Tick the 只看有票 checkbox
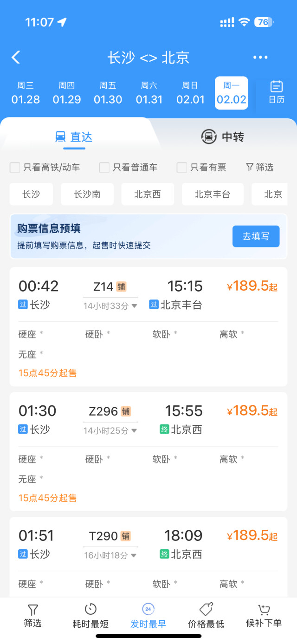The width and height of the screenshot is (297, 644). (182, 168)
